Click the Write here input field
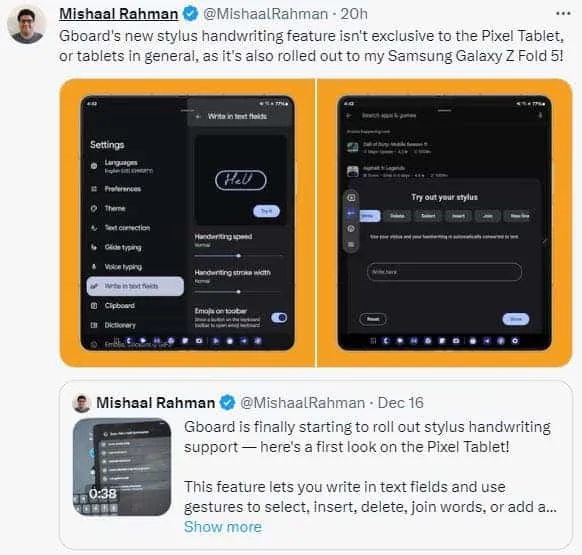This screenshot has width=582, height=555. click(x=444, y=272)
